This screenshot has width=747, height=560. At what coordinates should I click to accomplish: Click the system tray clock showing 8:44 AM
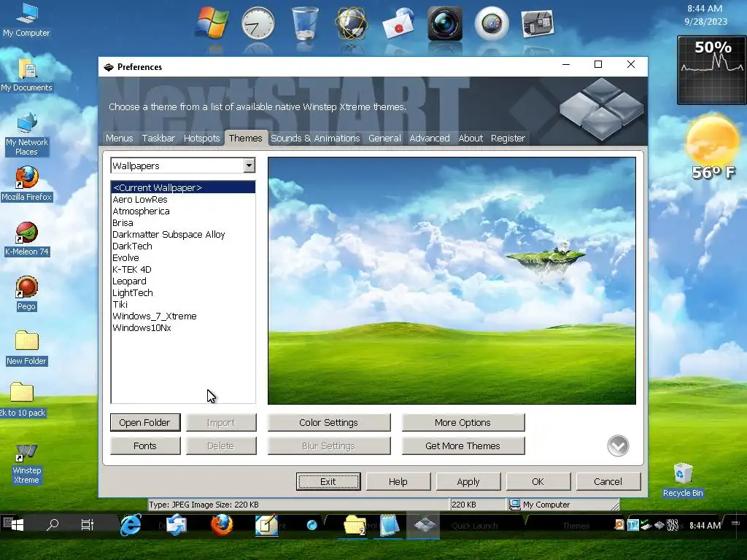tap(705, 525)
